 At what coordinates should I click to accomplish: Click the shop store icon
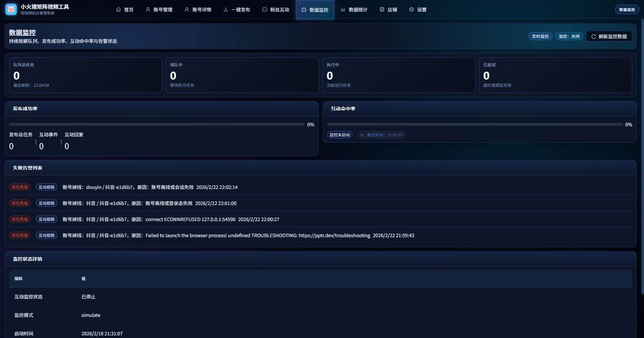[382, 10]
